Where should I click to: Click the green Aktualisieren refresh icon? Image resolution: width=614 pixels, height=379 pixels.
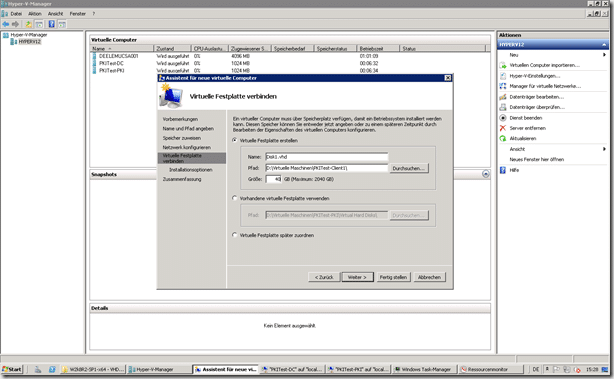[503, 139]
